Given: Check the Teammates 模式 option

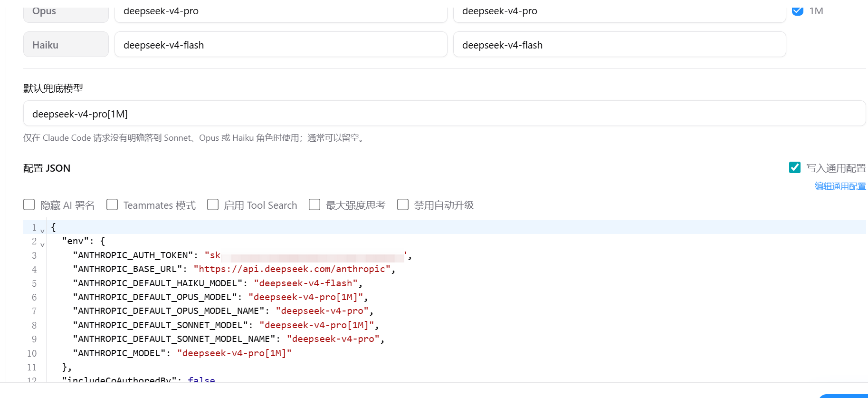Looking at the screenshot, I should (x=112, y=204).
